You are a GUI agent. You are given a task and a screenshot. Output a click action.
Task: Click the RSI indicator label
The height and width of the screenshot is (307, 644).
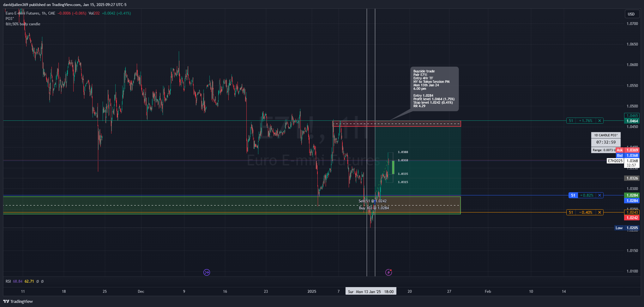click(8, 281)
